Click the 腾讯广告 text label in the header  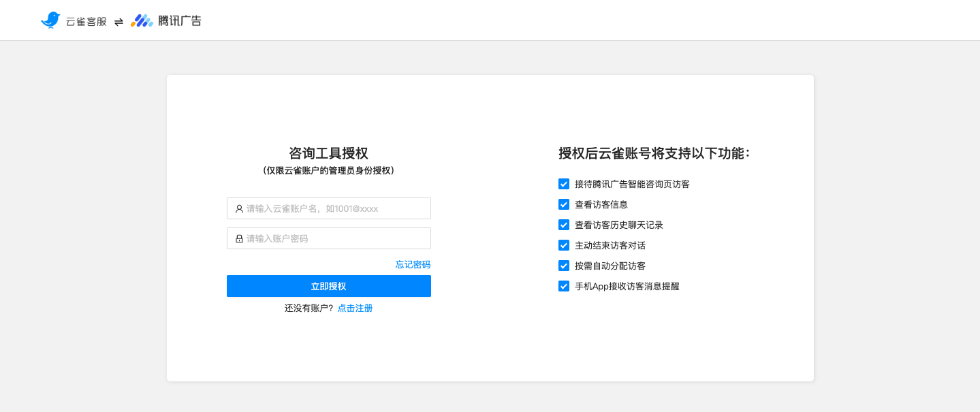point(179,20)
